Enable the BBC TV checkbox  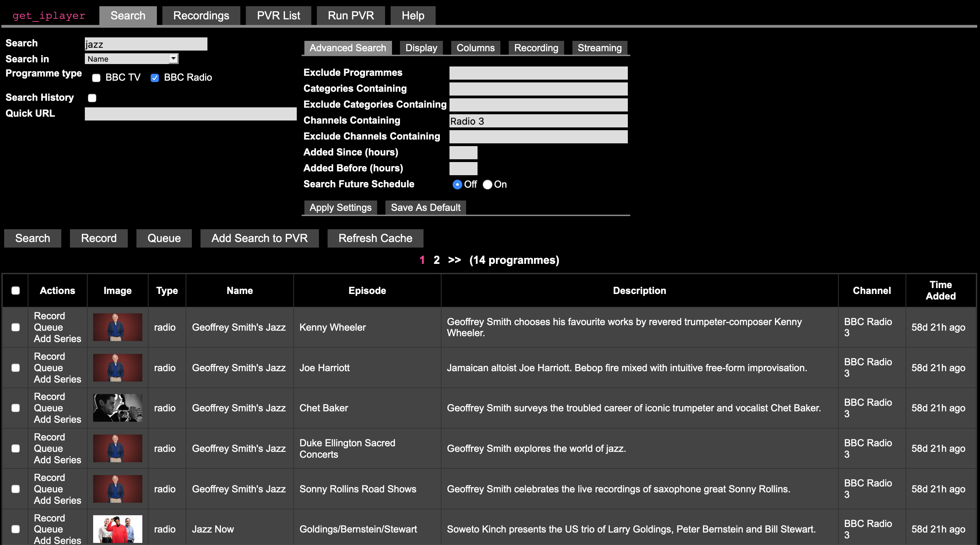pos(96,78)
